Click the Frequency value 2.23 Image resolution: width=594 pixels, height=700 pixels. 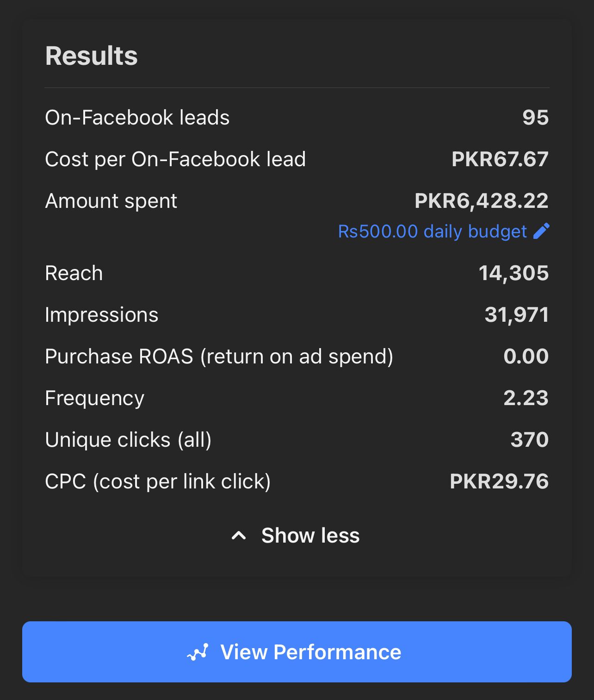tap(526, 398)
